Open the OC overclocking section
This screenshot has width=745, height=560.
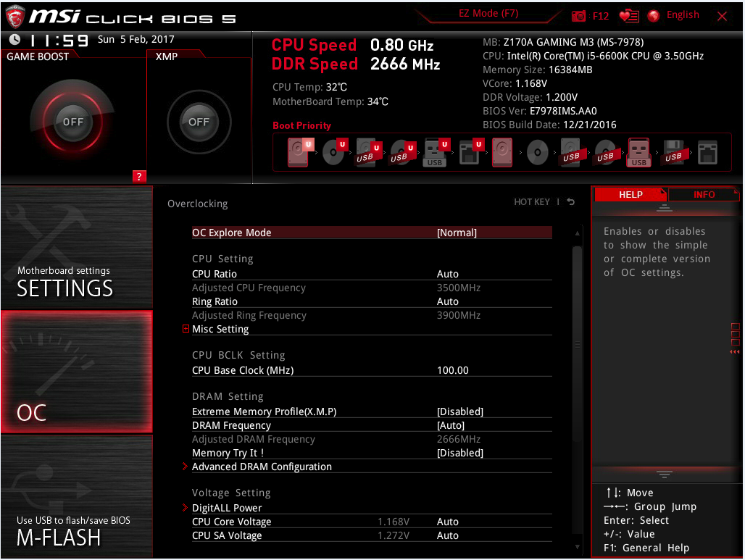(77, 372)
